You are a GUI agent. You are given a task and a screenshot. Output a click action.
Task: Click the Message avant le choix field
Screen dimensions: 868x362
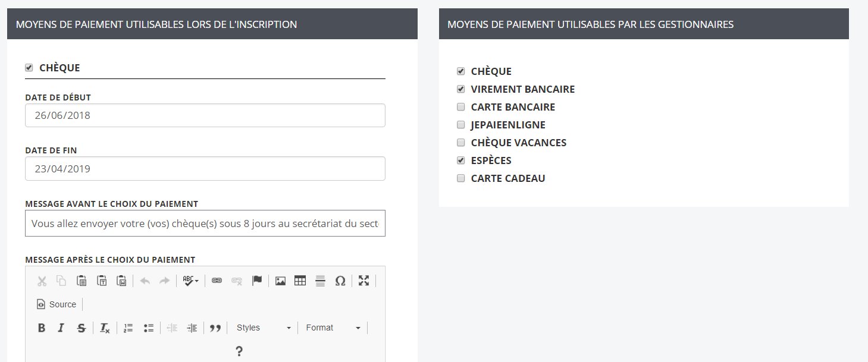205,224
